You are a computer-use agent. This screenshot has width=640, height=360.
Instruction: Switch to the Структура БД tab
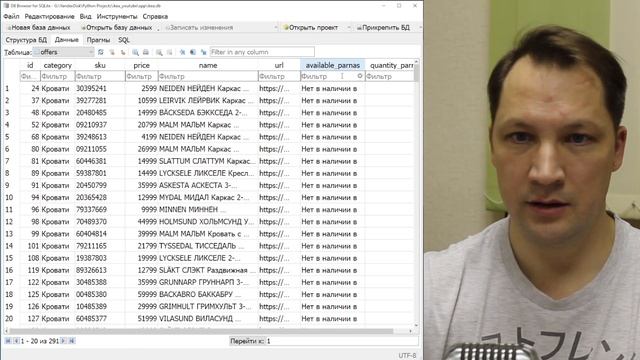coord(26,40)
